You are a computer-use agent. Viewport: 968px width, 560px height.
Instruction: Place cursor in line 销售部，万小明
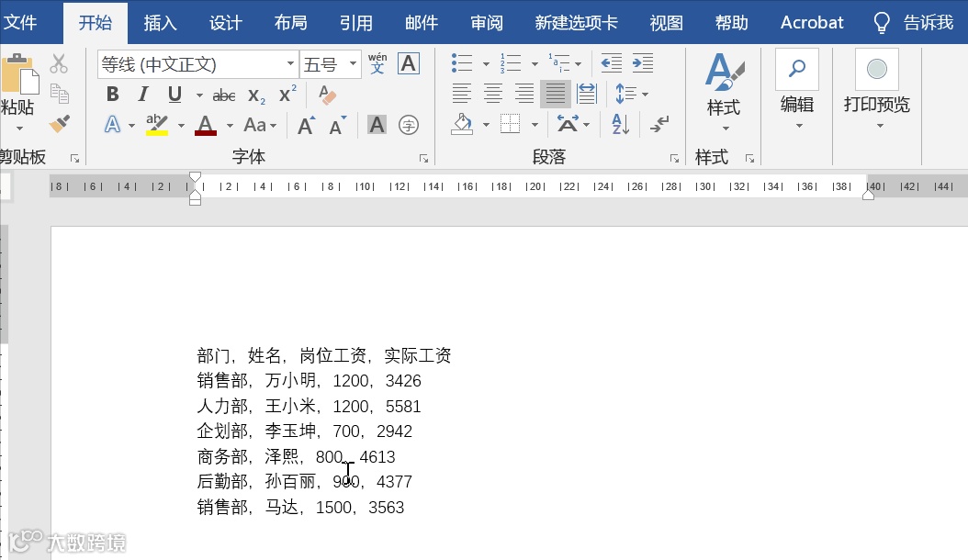click(309, 381)
